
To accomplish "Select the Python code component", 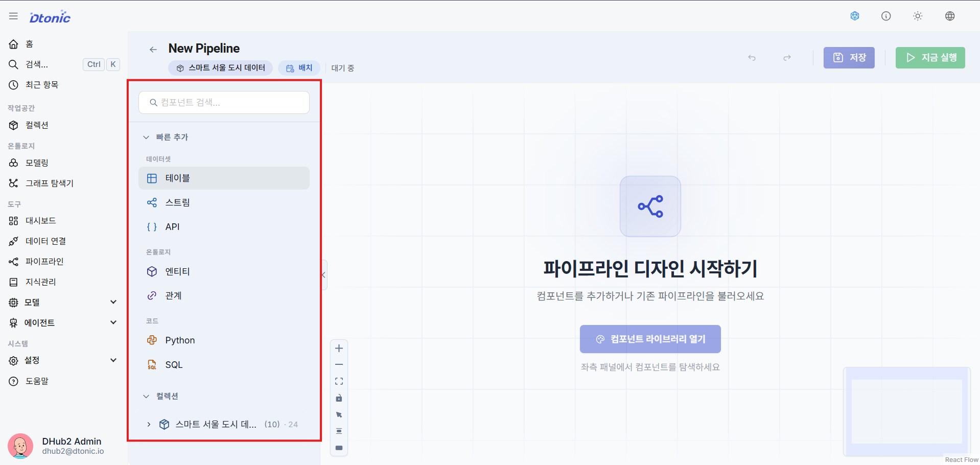I will pyautogui.click(x=224, y=340).
